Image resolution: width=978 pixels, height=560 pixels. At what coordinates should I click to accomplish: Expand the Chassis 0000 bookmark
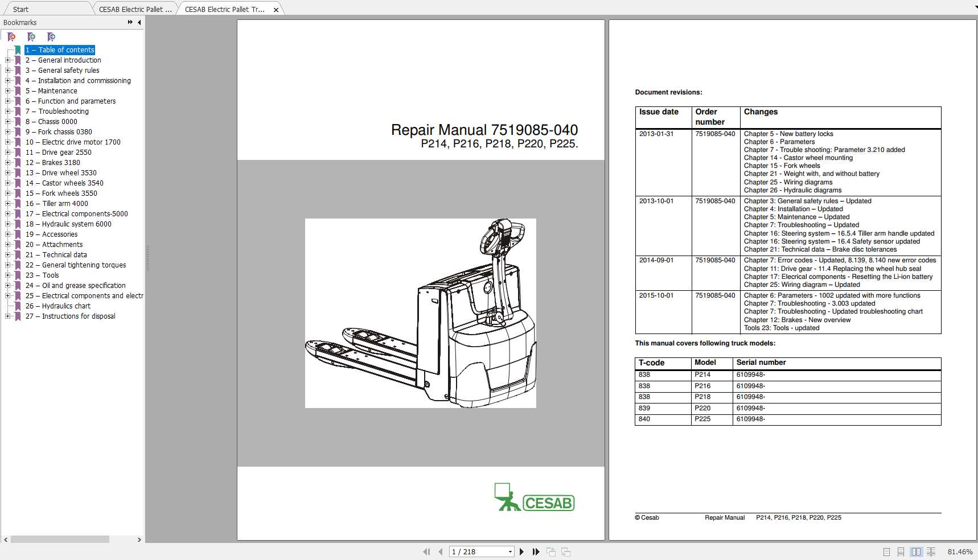8,122
